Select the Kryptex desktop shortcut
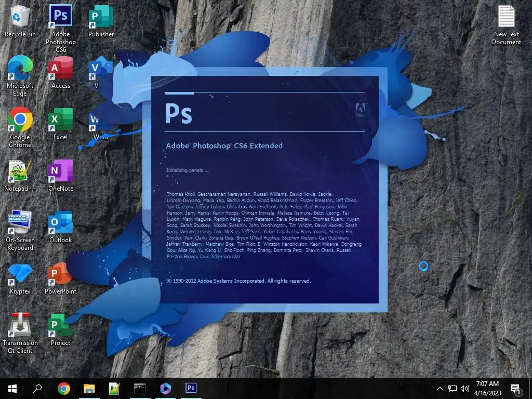 (x=20, y=278)
